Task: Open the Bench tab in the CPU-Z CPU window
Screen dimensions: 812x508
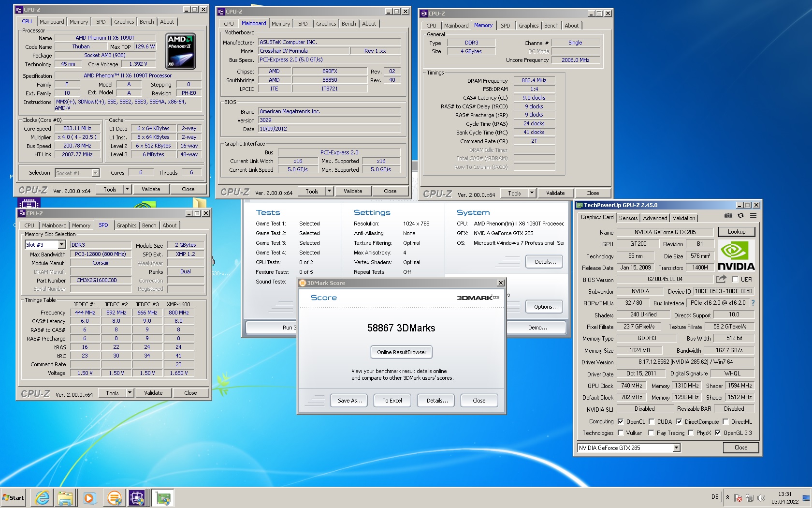Action: click(147, 22)
